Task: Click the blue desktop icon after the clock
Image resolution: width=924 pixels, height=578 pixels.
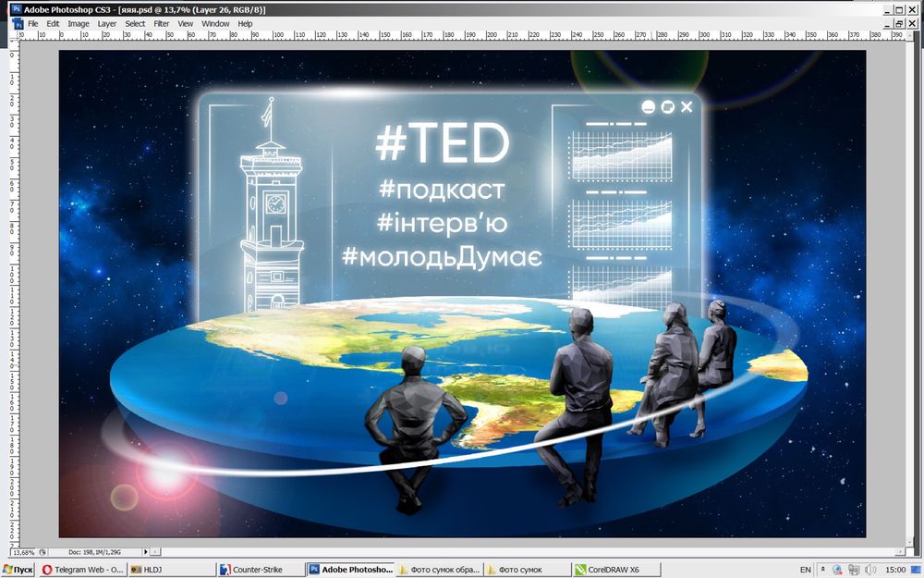Action: [917, 570]
